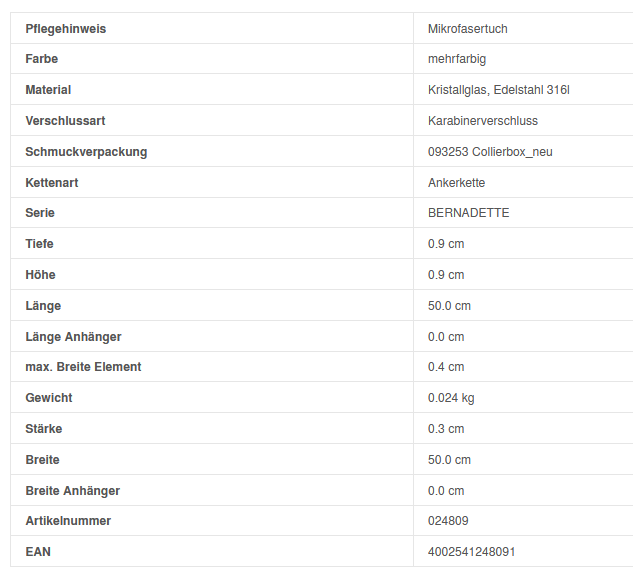Select the 0.024 kg weight value
Screen dimensions: 633x574
(451, 398)
